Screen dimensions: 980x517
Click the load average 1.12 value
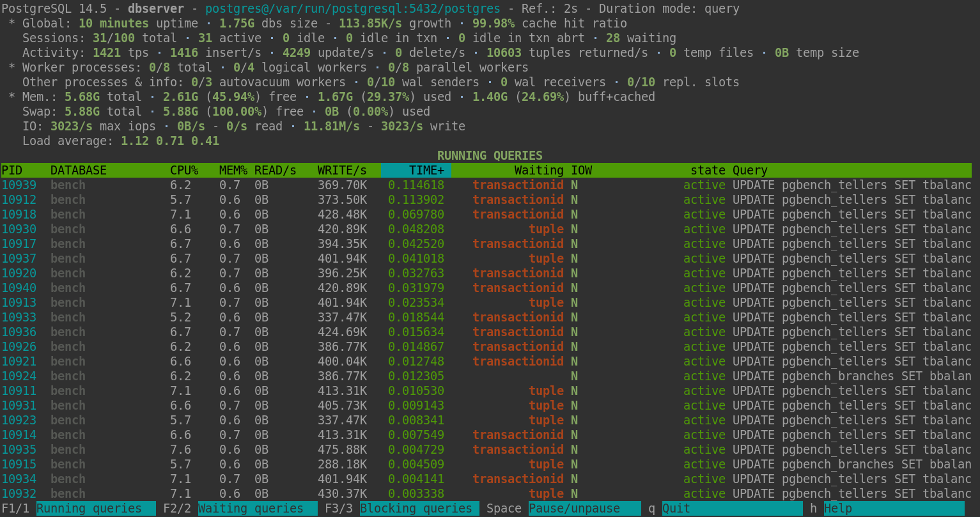tap(135, 141)
